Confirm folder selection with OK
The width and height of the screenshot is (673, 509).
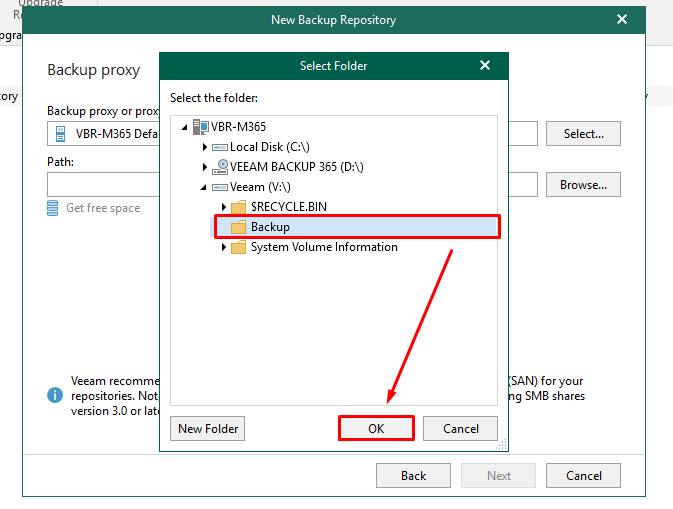point(376,428)
